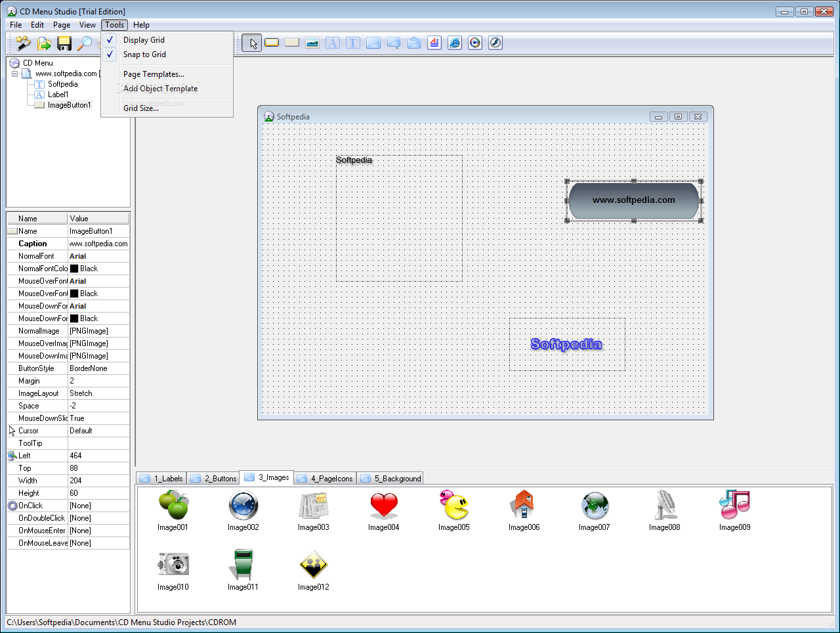Viewport: 840px width, 633px height.
Task: Click the ImageLayout Stretch value
Action: [98, 393]
